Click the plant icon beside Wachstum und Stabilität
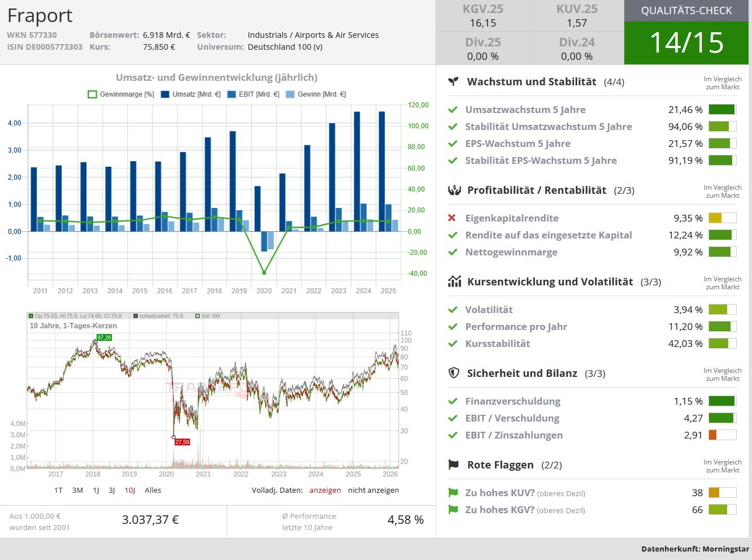This screenshot has height=560, width=752. click(453, 81)
